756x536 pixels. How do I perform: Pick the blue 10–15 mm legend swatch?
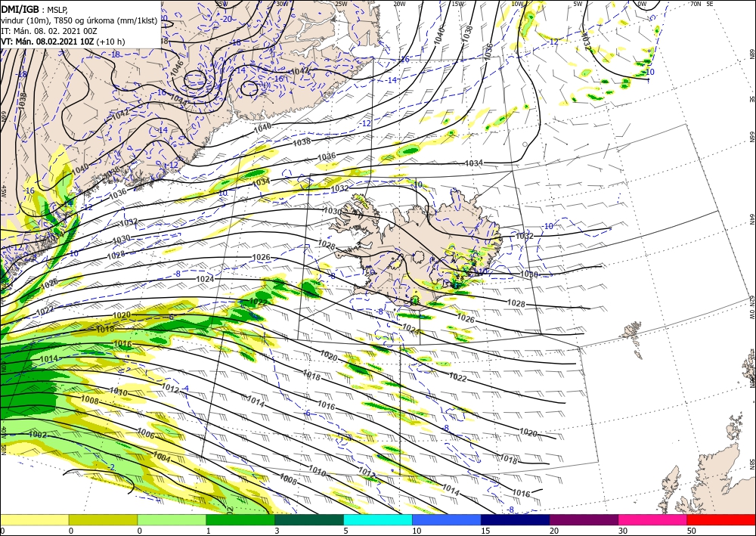(447, 520)
